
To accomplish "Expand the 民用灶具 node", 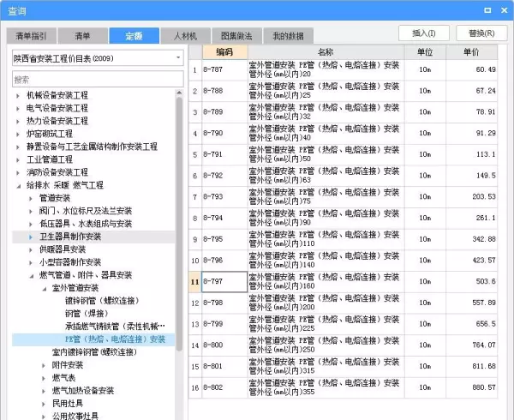I will coord(44,404).
